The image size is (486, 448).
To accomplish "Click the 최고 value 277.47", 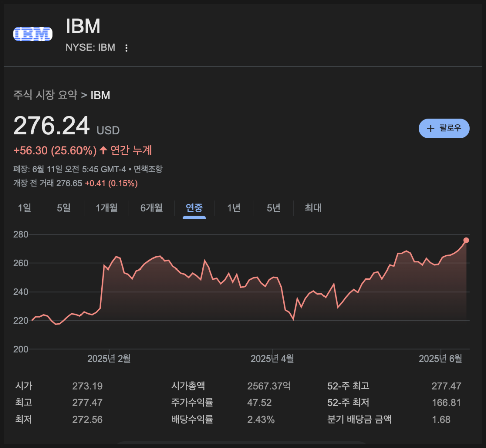I will coord(88,403).
